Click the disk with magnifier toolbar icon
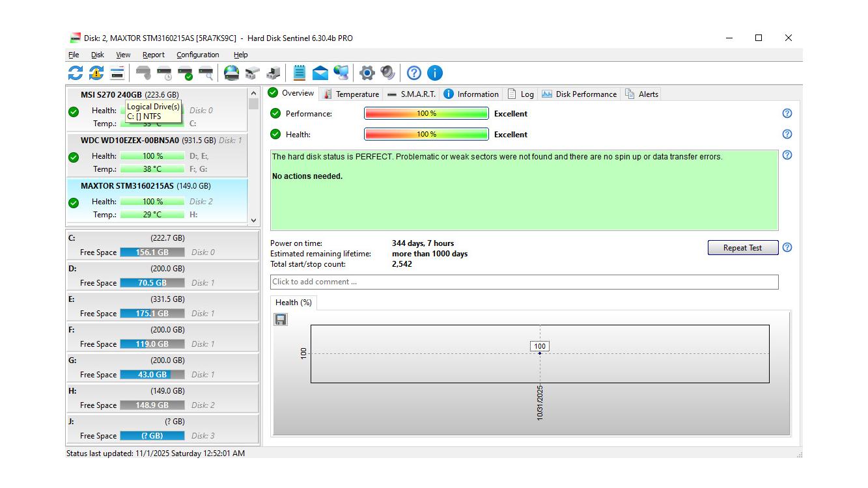 tap(206, 73)
